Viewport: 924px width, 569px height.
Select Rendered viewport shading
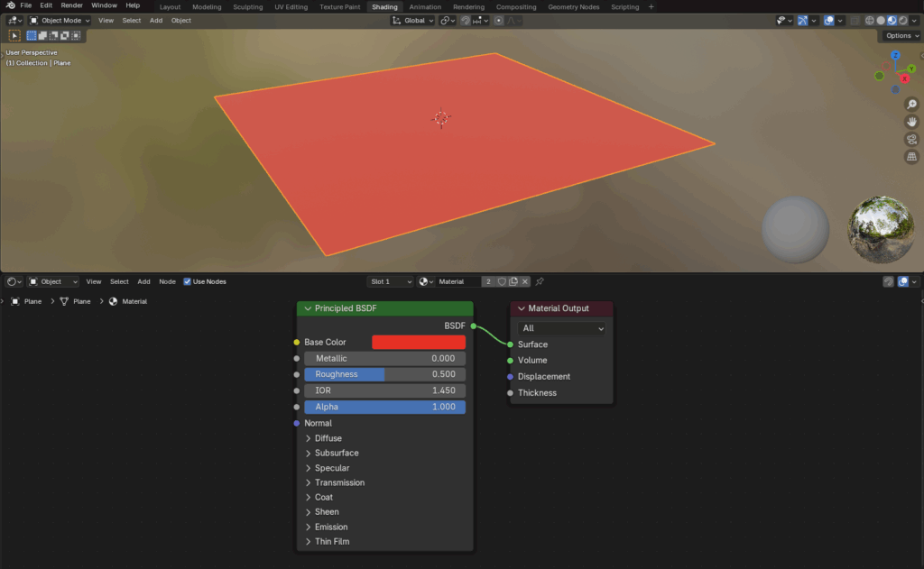[903, 21]
